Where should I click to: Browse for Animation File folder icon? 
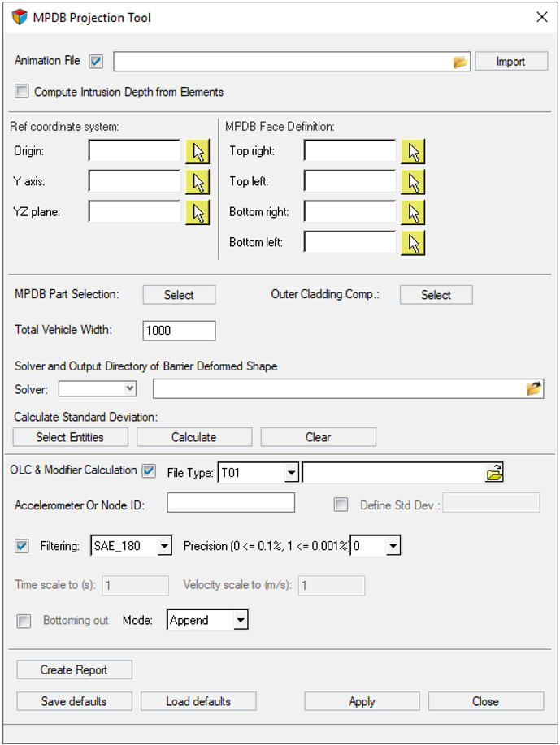(461, 62)
